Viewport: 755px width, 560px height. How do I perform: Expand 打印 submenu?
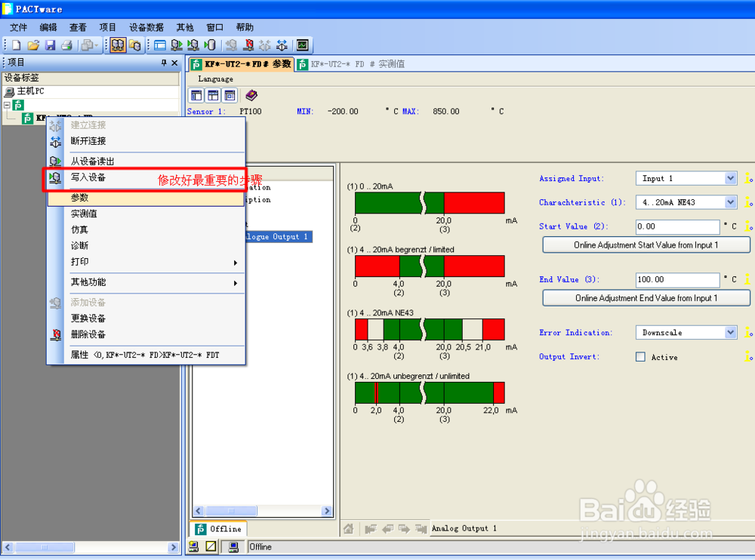click(146, 262)
